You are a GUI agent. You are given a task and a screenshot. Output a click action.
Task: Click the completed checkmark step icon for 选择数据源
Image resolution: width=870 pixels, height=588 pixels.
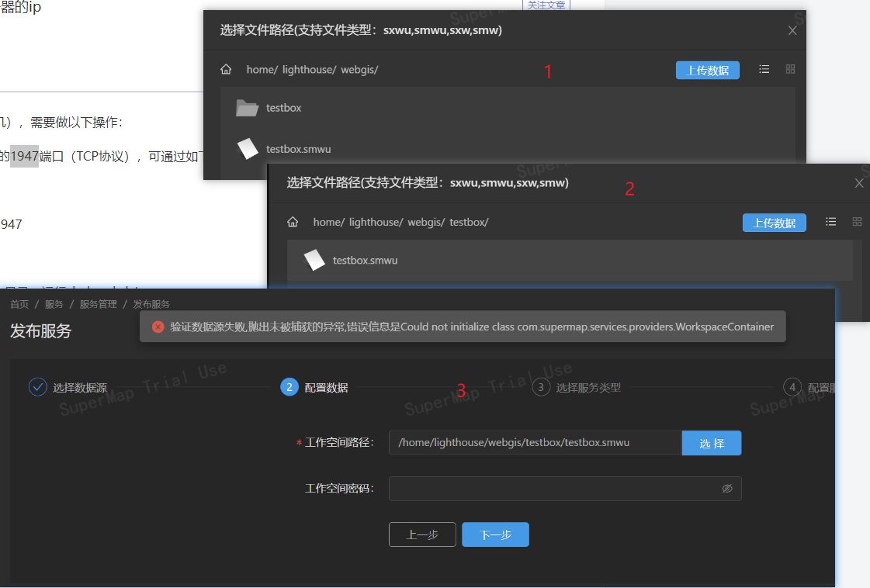(x=38, y=387)
